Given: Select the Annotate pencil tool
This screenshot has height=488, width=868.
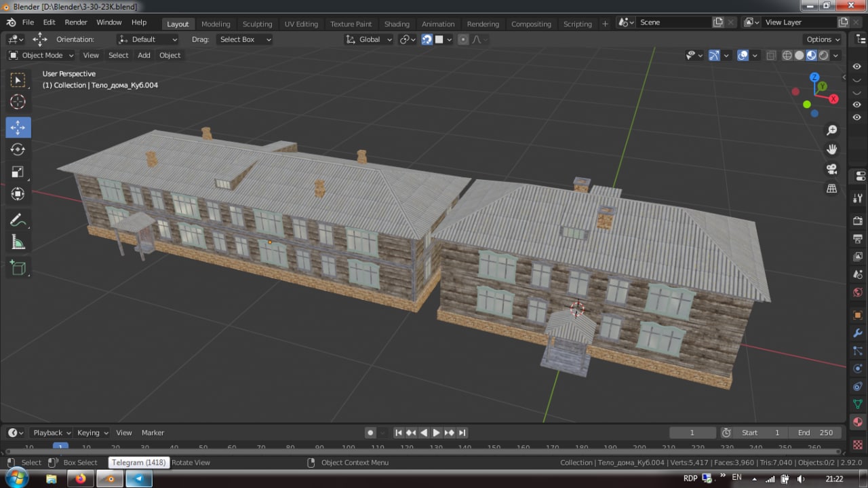Looking at the screenshot, I should 18,220.
